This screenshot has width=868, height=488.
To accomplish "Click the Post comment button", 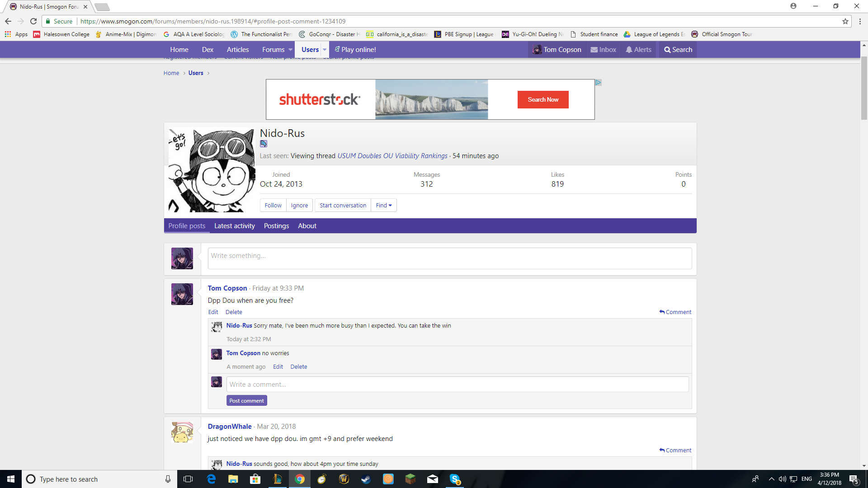I will click(247, 401).
